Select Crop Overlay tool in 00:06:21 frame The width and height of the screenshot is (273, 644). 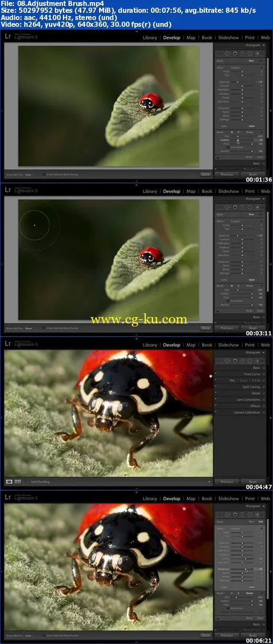(x=219, y=514)
